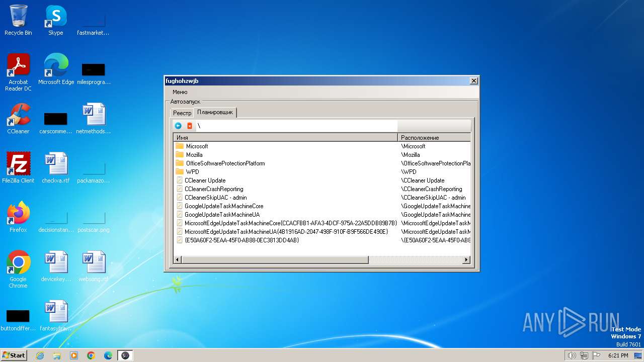Click the horizontal scrollbar thumb
The image size is (644, 362).
click(275, 260)
